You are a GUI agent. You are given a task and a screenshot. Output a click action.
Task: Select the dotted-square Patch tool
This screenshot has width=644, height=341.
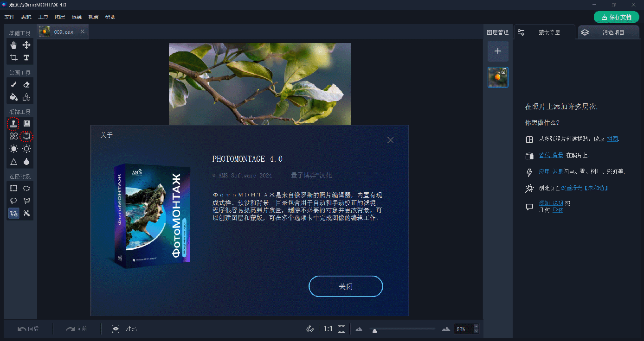coord(26,136)
